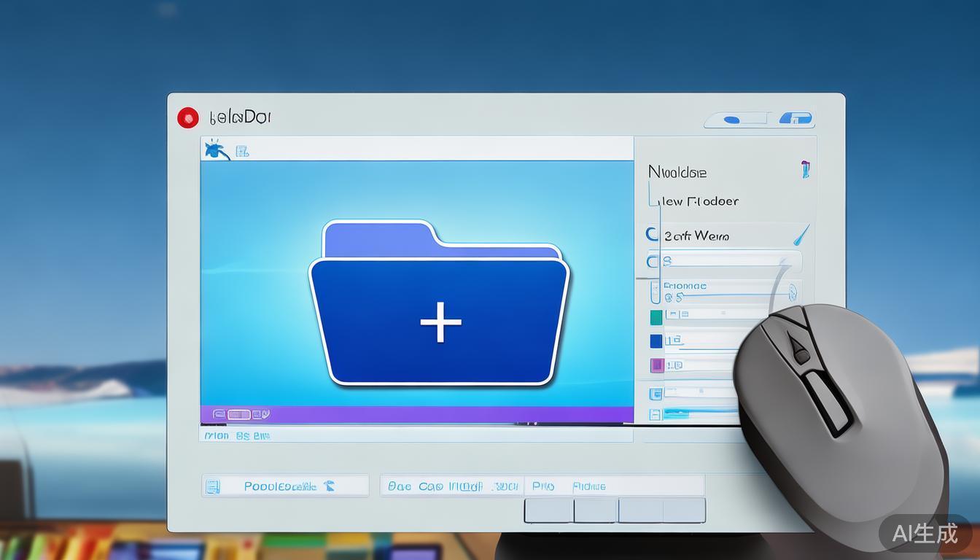The image size is (980, 560).
Task: Click the blue pencil icon beside 2aft Wern
Action: tap(801, 235)
